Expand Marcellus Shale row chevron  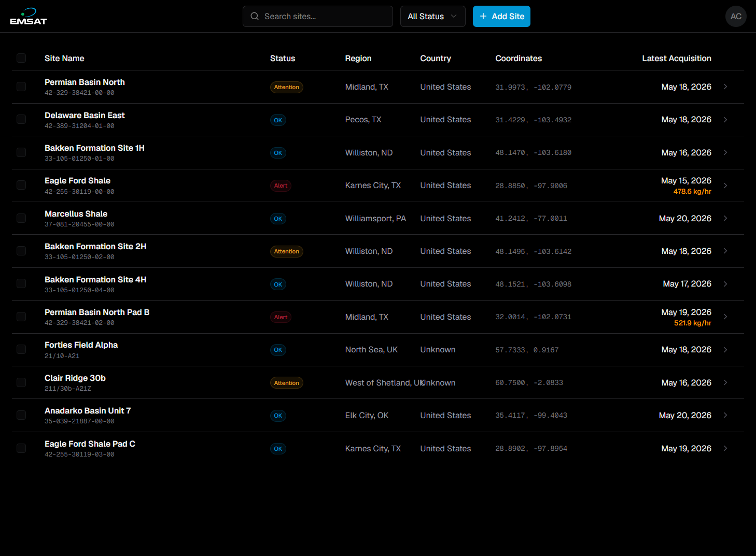pos(725,218)
